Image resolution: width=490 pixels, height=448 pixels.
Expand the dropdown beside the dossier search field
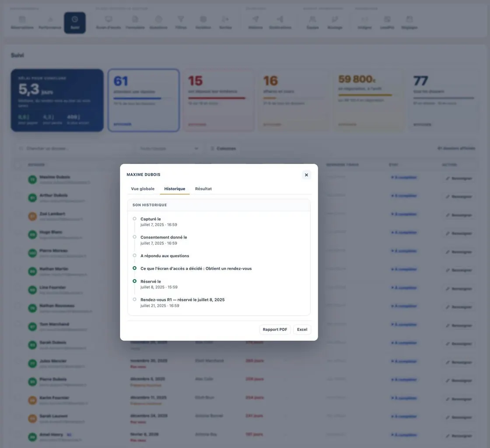tap(169, 148)
